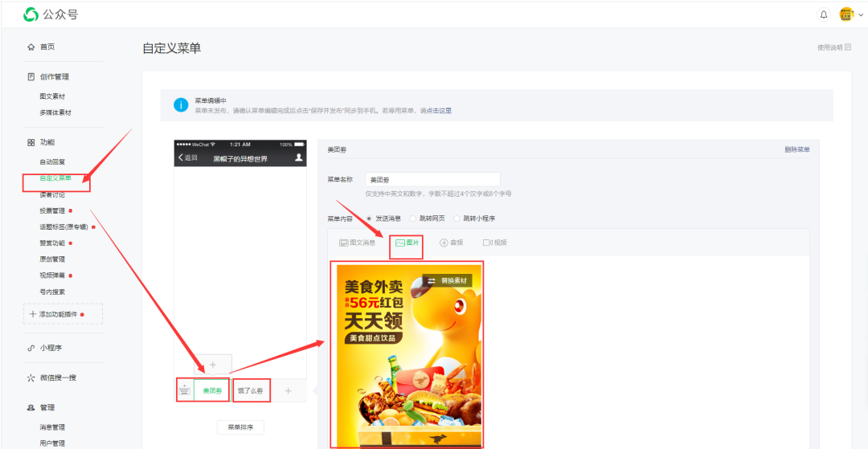This screenshot has width=868, height=449.
Task: Open 投票管理 in the sidebar
Action: tap(52, 210)
